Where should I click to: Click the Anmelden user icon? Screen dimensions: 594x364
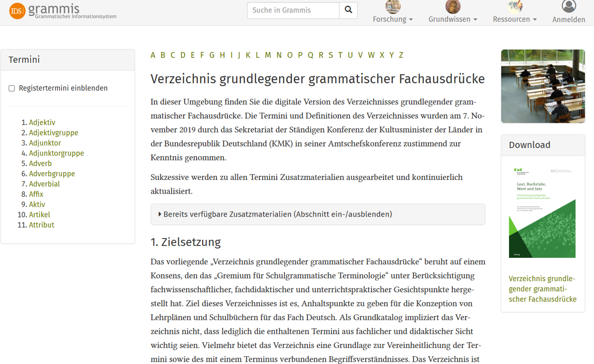[568, 6]
